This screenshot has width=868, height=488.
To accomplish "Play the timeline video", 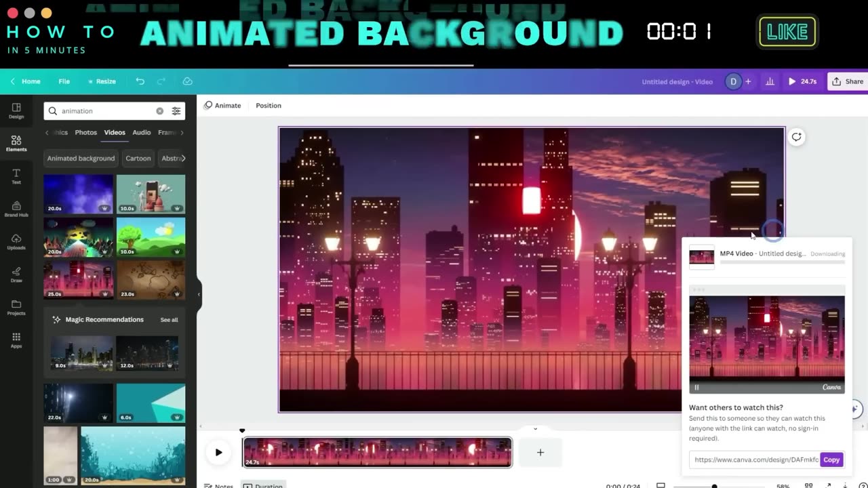I will 218,452.
